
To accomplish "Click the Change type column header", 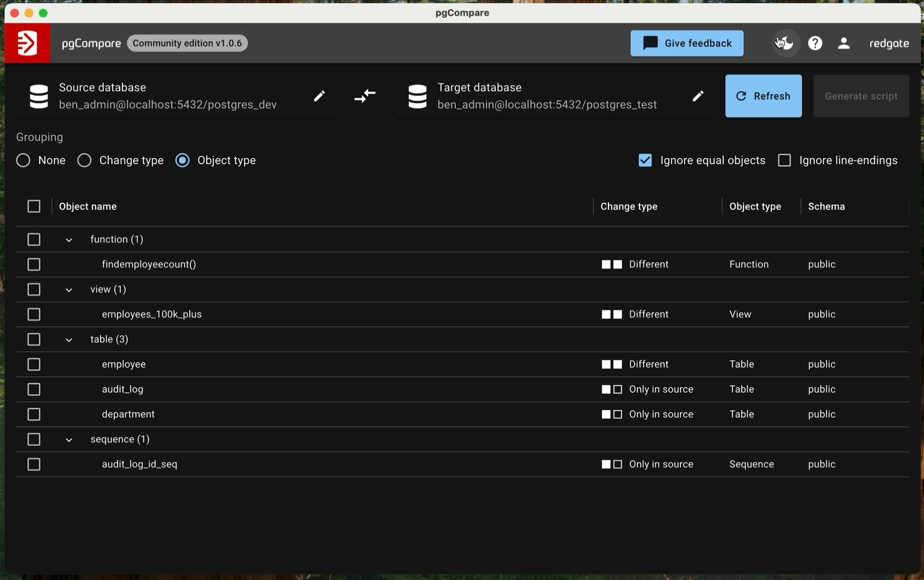I will point(629,207).
